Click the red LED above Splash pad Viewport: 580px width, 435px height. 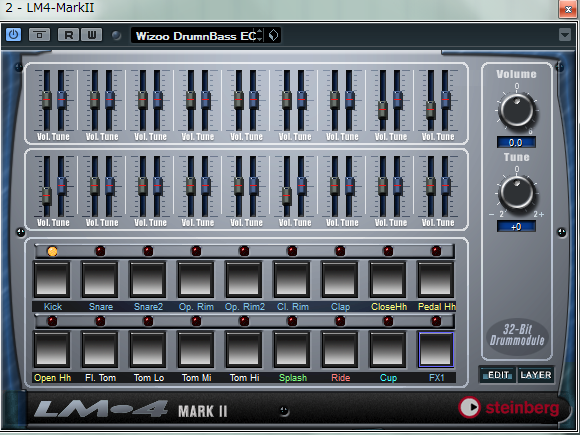tap(292, 321)
